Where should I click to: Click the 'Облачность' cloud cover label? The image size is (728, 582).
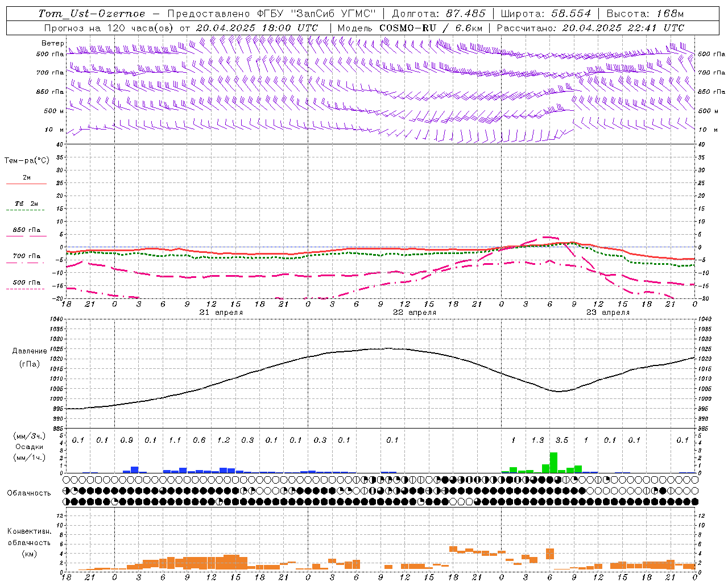(x=29, y=493)
